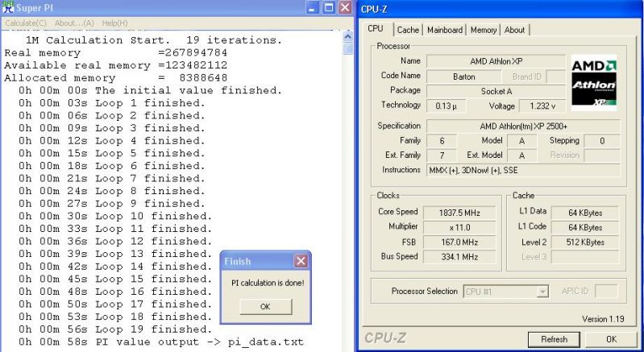Click the L1 Code value 64 KBytes
The height and width of the screenshot is (352, 644).
click(x=585, y=227)
